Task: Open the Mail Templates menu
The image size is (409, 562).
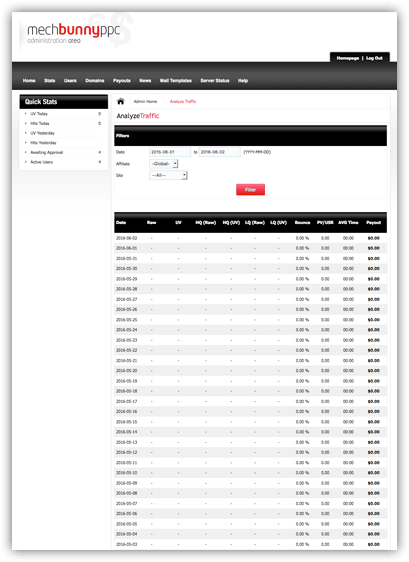Action: 176,81
